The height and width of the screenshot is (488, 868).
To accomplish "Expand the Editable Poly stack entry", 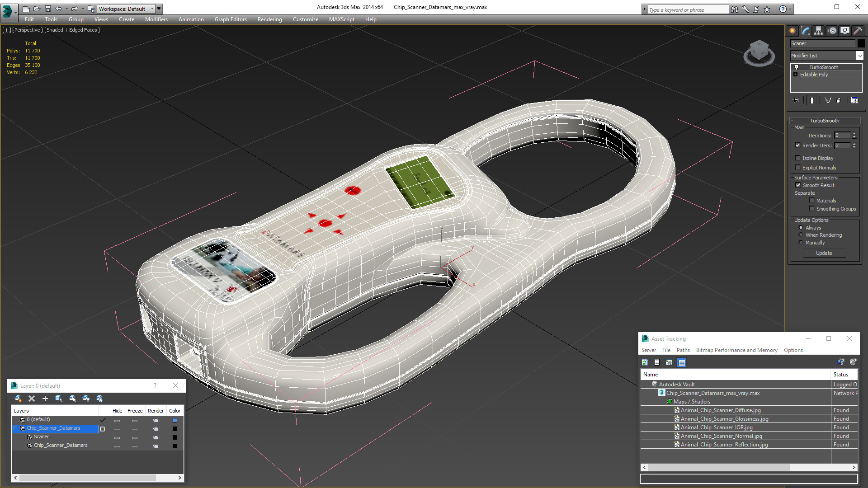I will click(795, 75).
